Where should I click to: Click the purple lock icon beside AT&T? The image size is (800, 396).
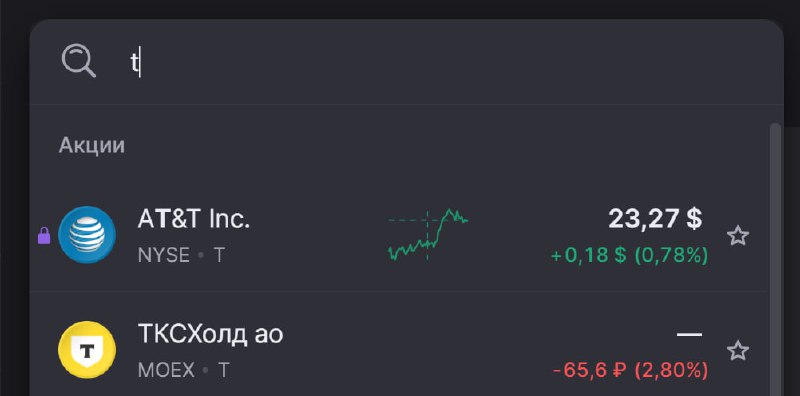click(x=44, y=236)
